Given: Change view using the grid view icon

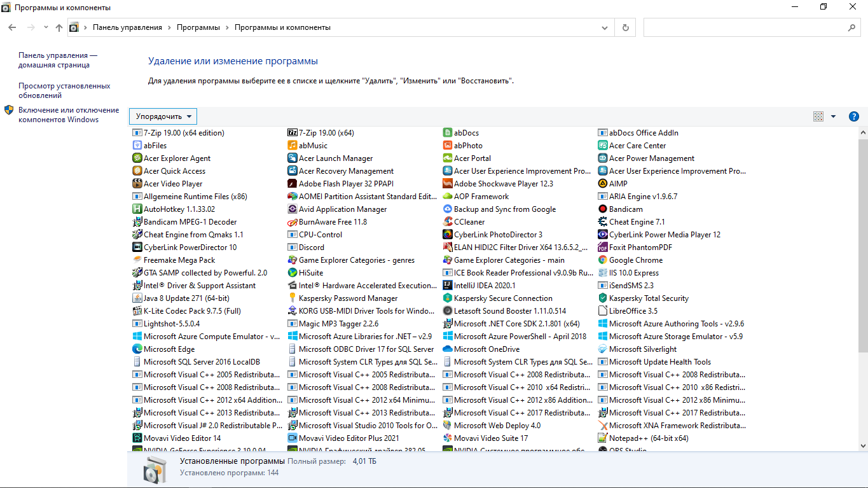Looking at the screenshot, I should click(x=818, y=116).
